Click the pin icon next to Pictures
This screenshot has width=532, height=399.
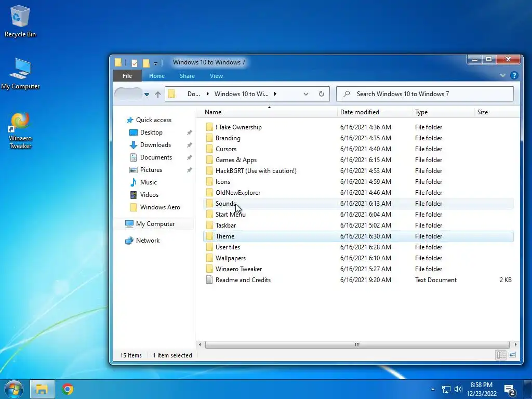tap(189, 170)
